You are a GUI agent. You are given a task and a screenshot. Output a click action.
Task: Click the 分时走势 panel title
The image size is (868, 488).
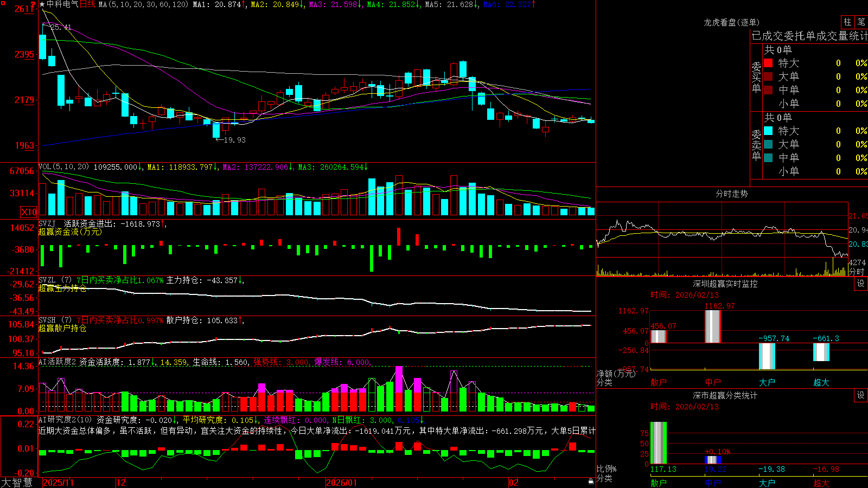tap(731, 194)
